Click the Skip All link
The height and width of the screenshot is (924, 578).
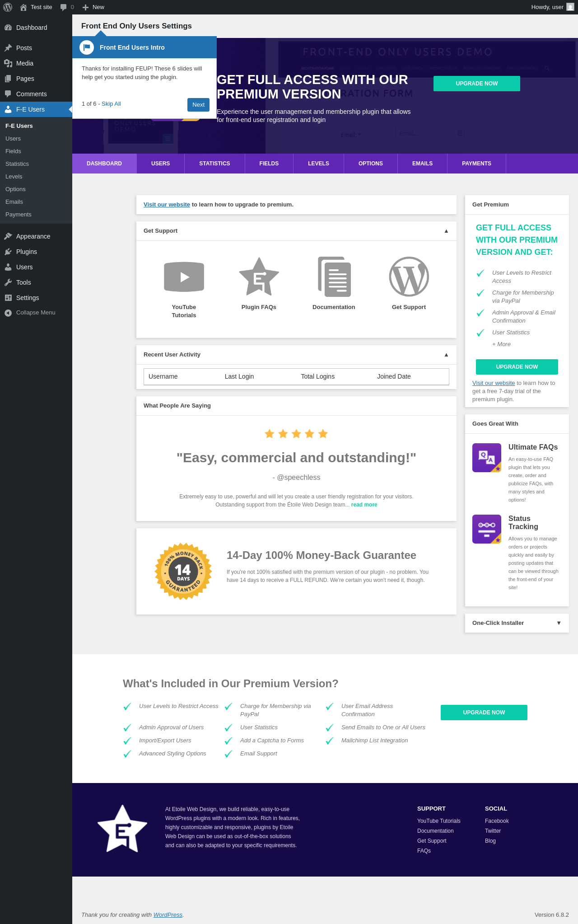point(111,104)
